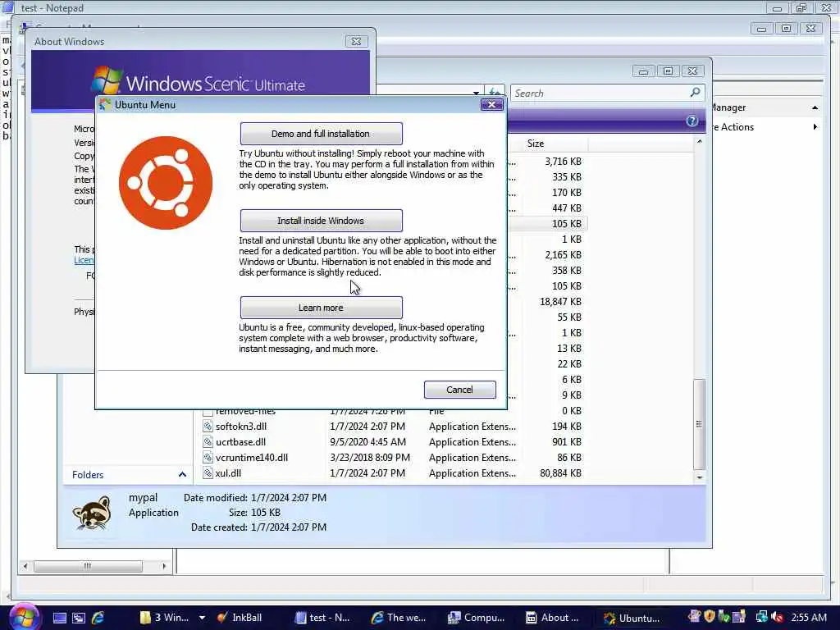This screenshot has width=840, height=630.
Task: Select the vcruntime140.dll file name
Action: pyautogui.click(x=252, y=458)
